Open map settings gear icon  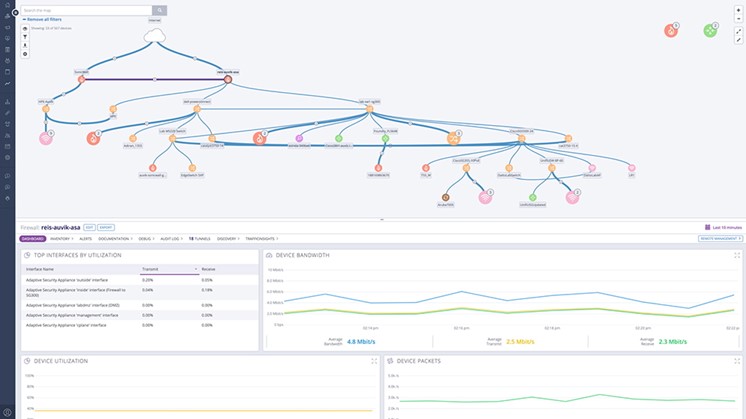[x=25, y=54]
